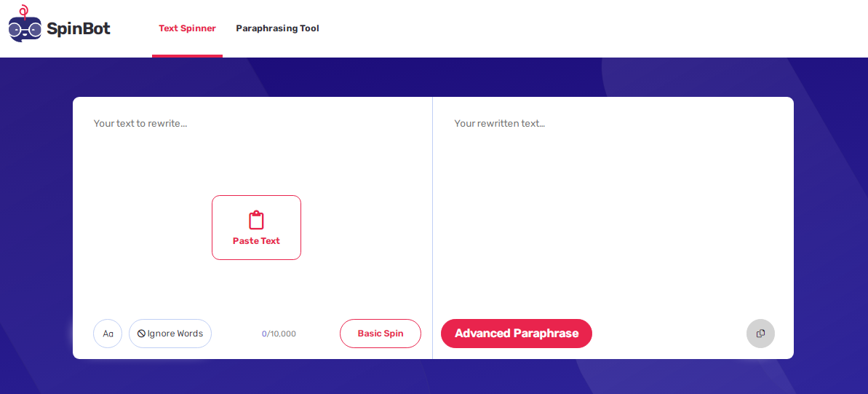Image resolution: width=868 pixels, height=394 pixels.
Task: Click the empty blue background beside the editor card
Action: coord(36,221)
